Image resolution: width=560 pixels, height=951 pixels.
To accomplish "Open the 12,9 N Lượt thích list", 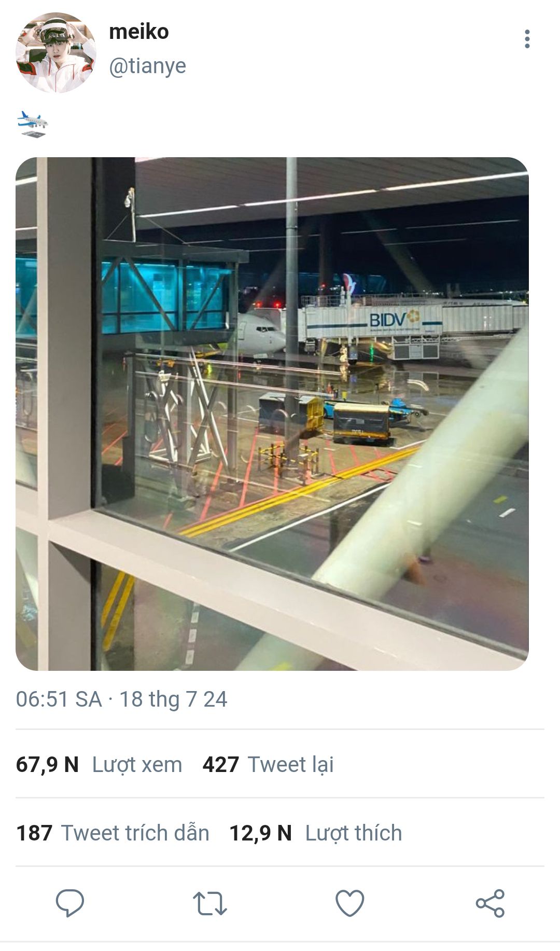I will [x=316, y=833].
